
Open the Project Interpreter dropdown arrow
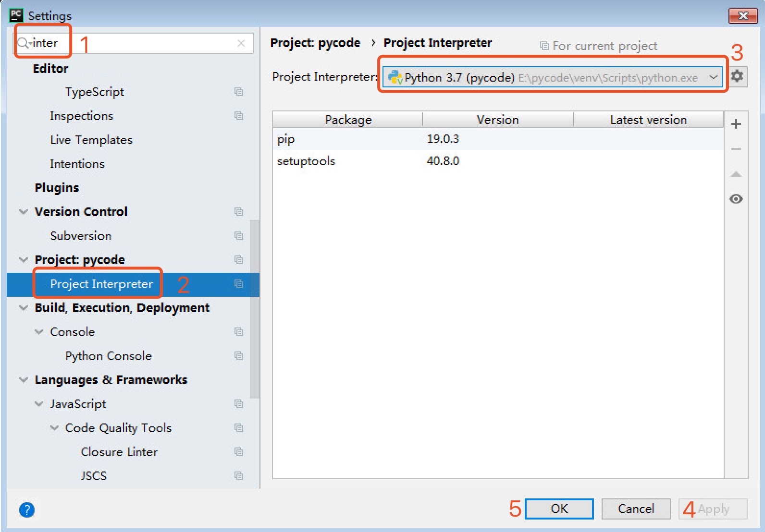pyautogui.click(x=713, y=77)
